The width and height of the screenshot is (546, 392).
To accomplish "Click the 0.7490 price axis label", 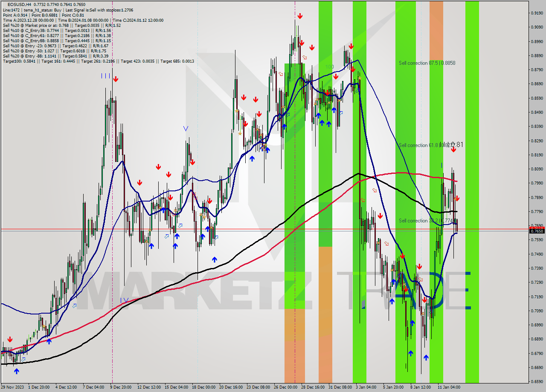I will coord(537,254).
